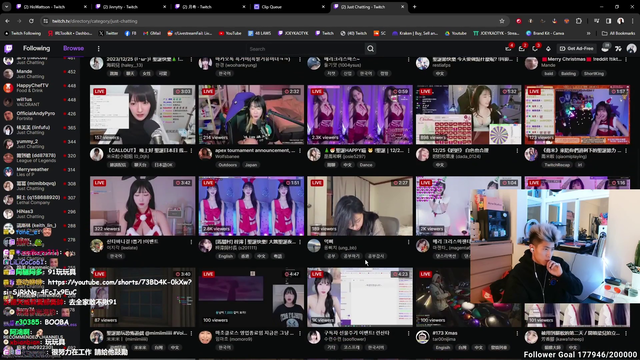This screenshot has height=360, width=640.
Task: Click the TwitchRecap tag
Action: (x=556, y=165)
